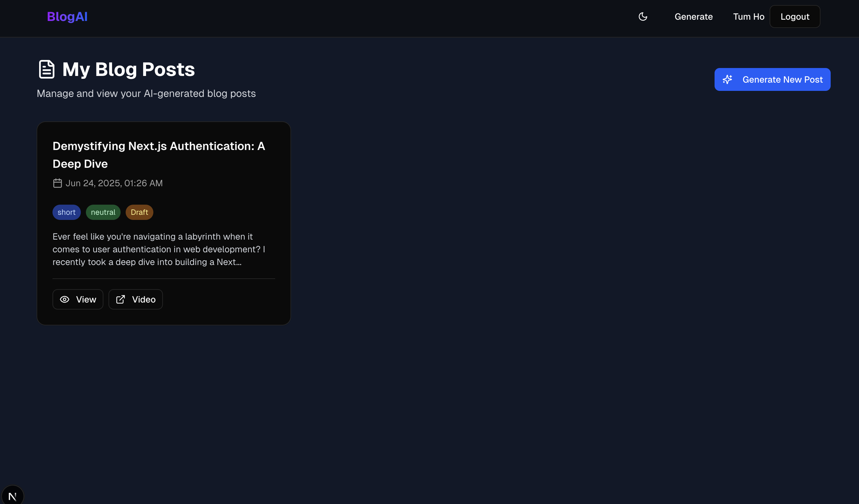Click the BlogAI logo

click(67, 17)
